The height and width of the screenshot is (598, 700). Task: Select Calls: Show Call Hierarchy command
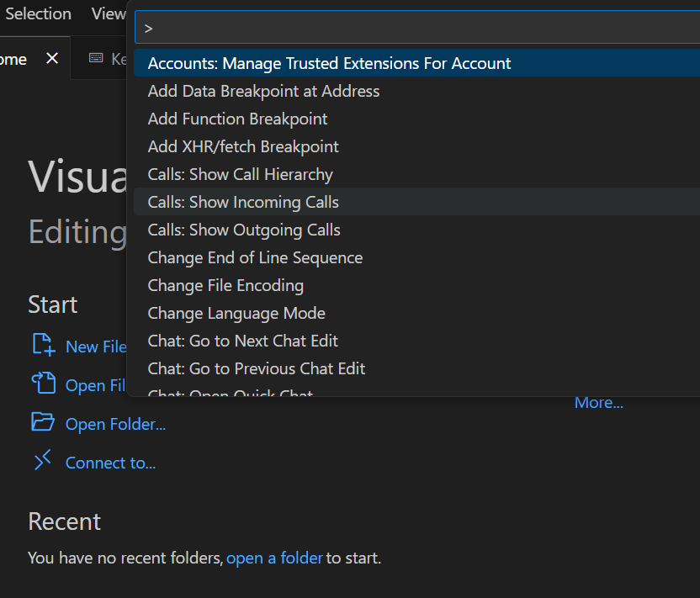pos(240,174)
